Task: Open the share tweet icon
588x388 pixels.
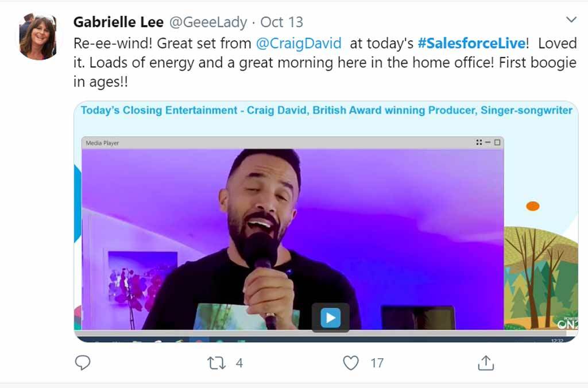Action: (x=486, y=363)
